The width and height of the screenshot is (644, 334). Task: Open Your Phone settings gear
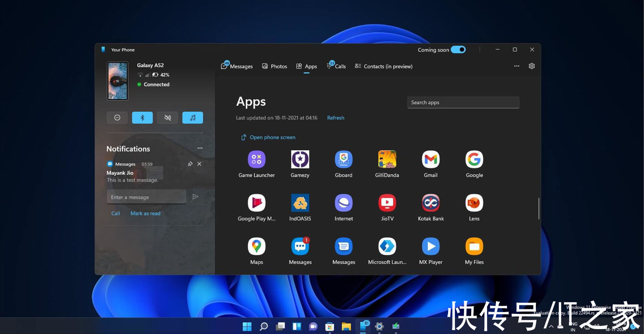click(x=532, y=66)
